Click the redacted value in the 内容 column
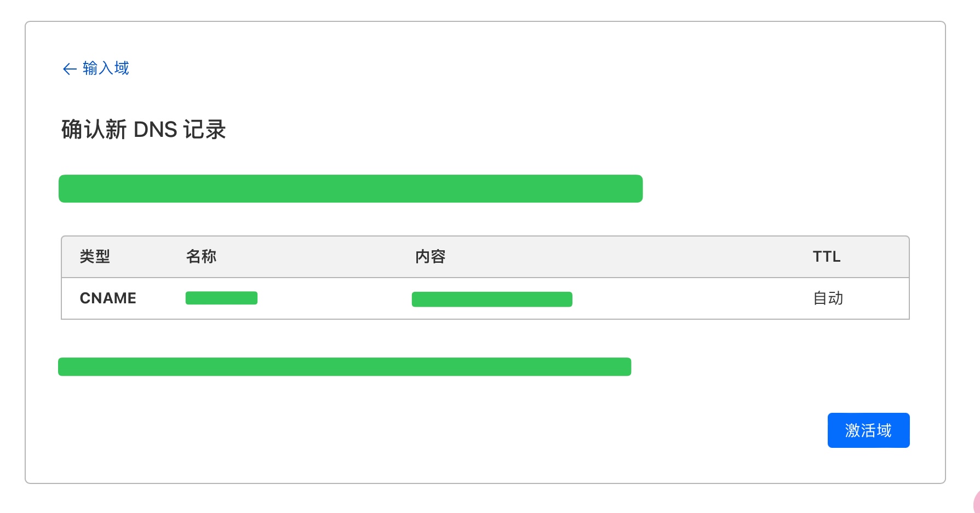 [492, 299]
